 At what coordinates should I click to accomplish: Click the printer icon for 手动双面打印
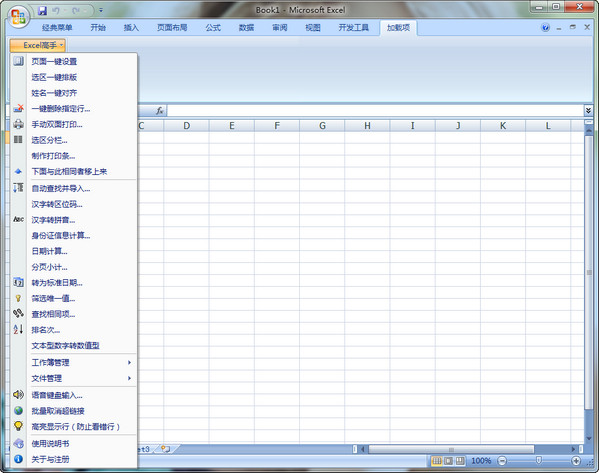18,124
